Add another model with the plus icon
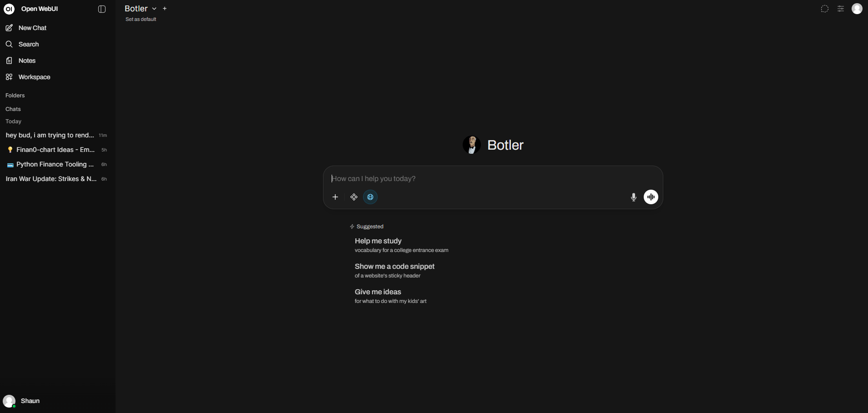This screenshot has height=413, width=868. [165, 9]
